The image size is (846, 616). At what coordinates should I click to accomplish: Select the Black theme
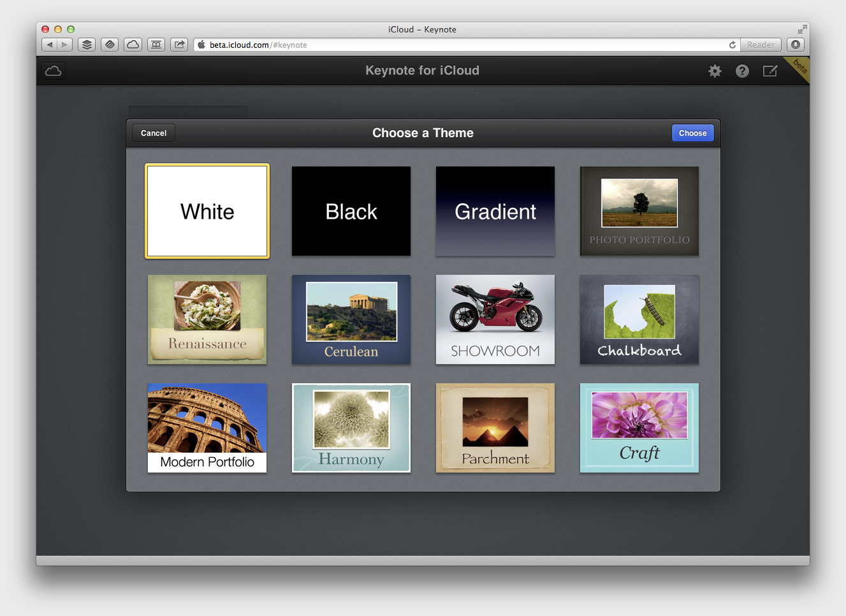pyautogui.click(x=351, y=211)
